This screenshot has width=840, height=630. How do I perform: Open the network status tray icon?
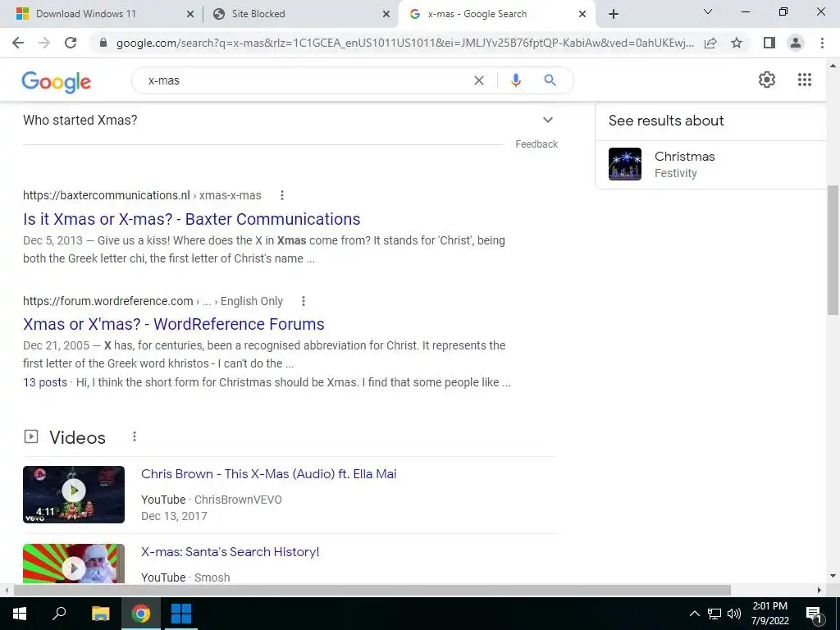714,614
